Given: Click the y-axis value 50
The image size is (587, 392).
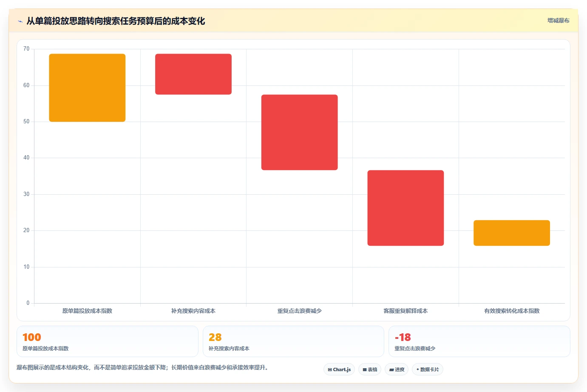Looking at the screenshot, I should point(26,122).
